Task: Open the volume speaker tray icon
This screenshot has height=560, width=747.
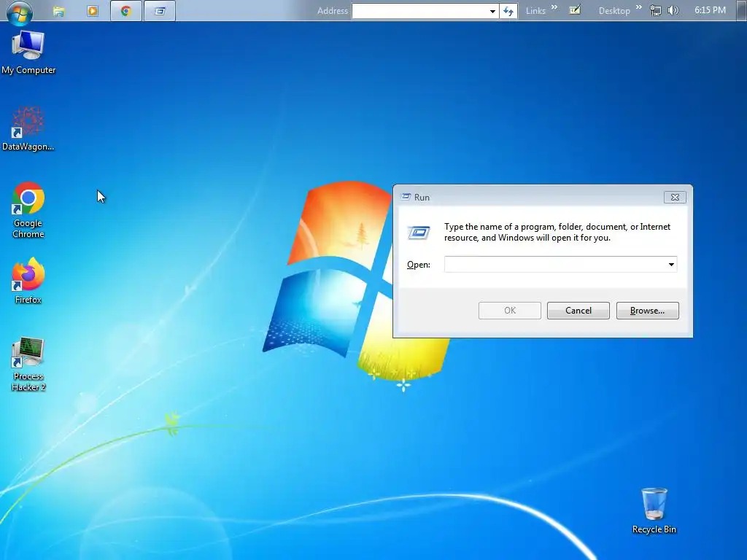Action: pos(673,10)
